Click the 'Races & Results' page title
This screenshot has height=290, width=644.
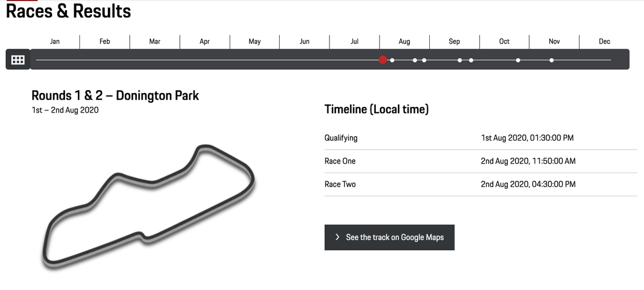[68, 11]
